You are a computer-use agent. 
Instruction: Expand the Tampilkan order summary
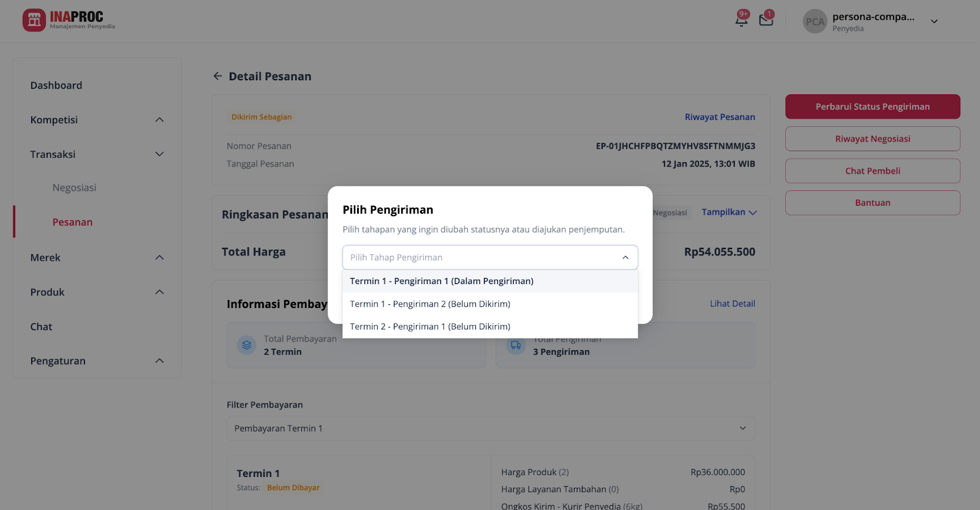click(729, 212)
